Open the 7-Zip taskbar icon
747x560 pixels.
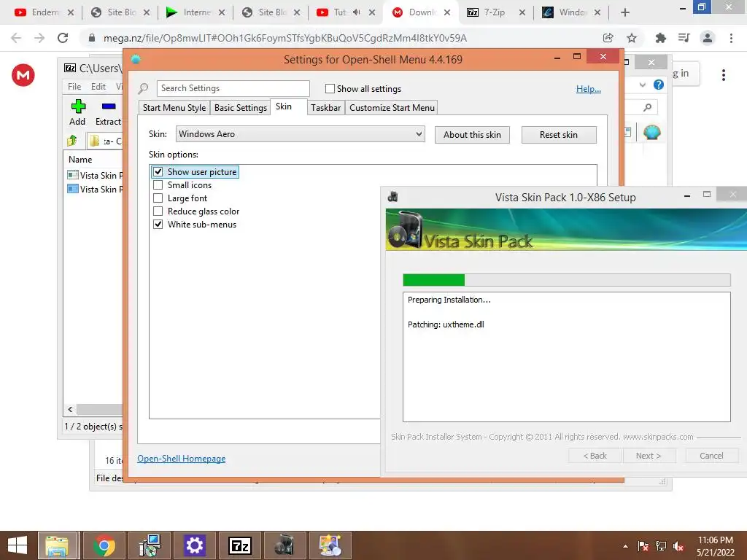tap(239, 545)
